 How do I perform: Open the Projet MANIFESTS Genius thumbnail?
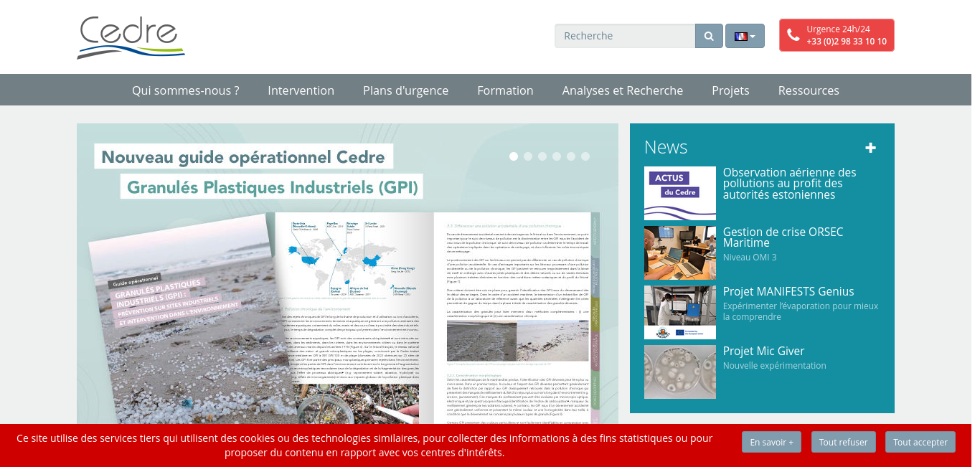(x=680, y=312)
